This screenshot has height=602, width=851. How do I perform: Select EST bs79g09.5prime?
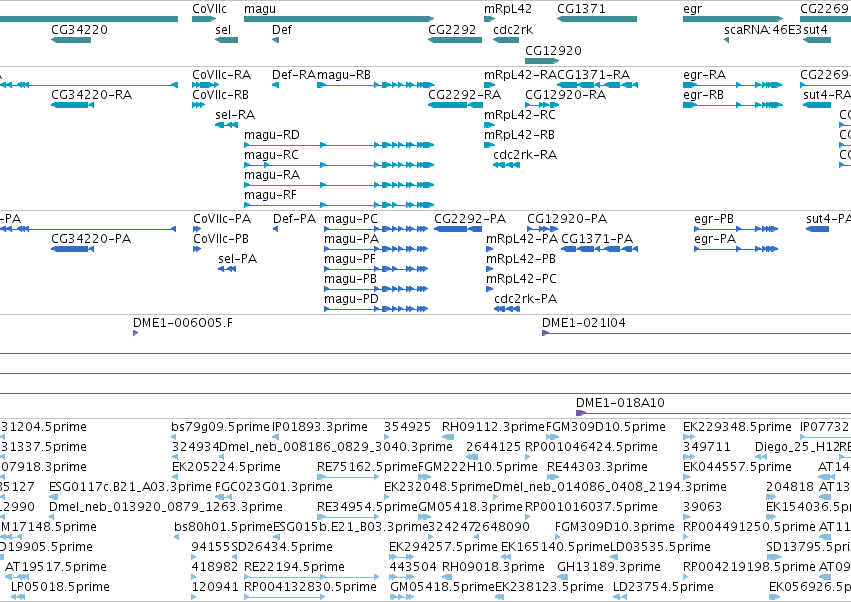pos(220,427)
